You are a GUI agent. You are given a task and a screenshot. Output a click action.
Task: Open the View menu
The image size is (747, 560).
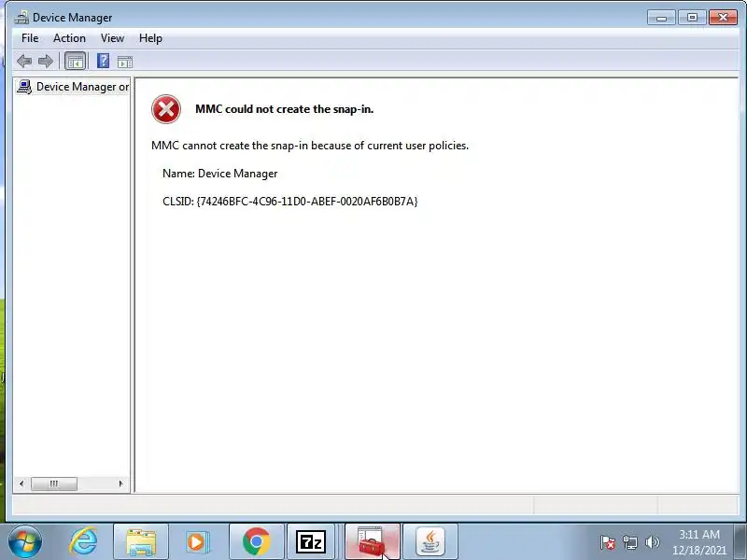click(112, 38)
